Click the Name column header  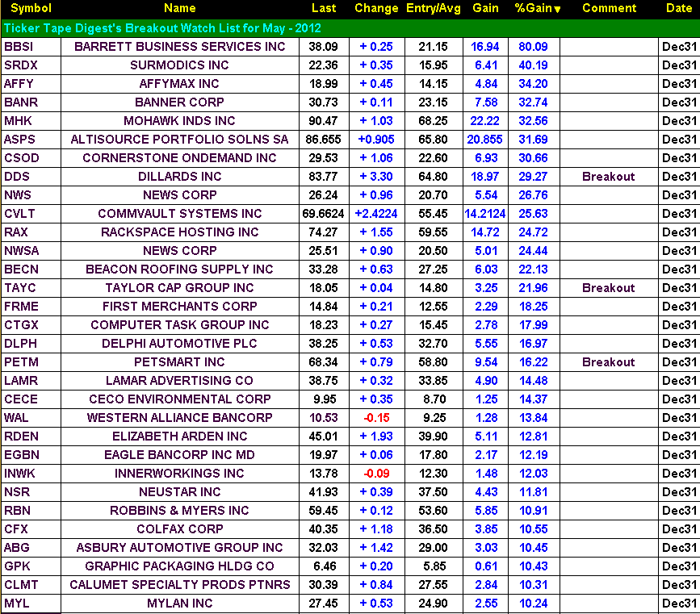tap(179, 8)
